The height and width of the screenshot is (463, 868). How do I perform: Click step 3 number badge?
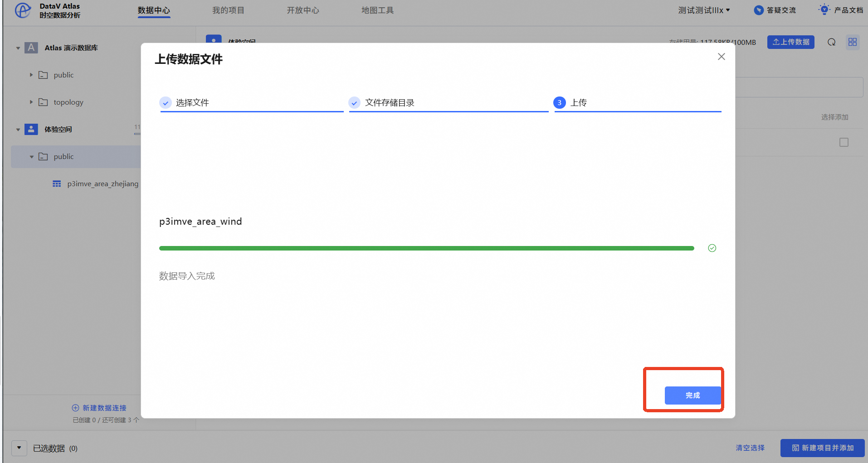coord(559,103)
